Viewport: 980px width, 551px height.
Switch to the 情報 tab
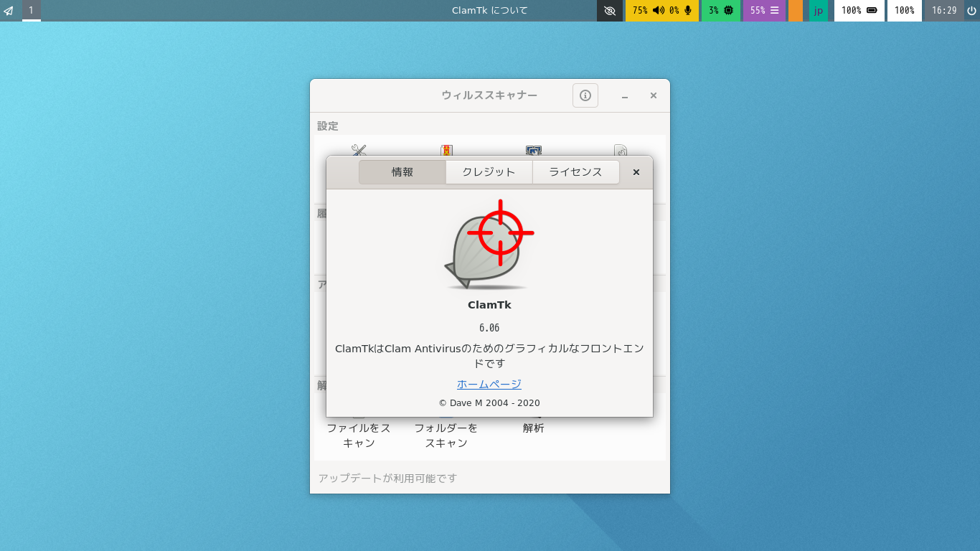coord(402,172)
